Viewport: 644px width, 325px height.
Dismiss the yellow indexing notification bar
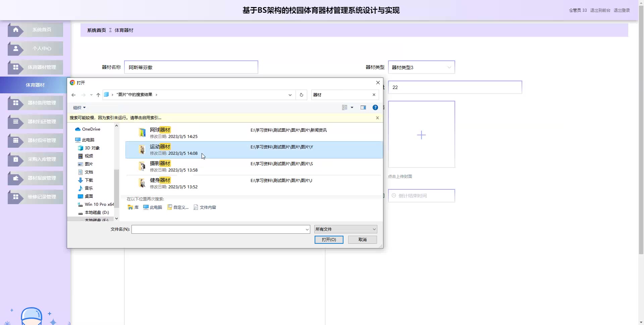(377, 118)
